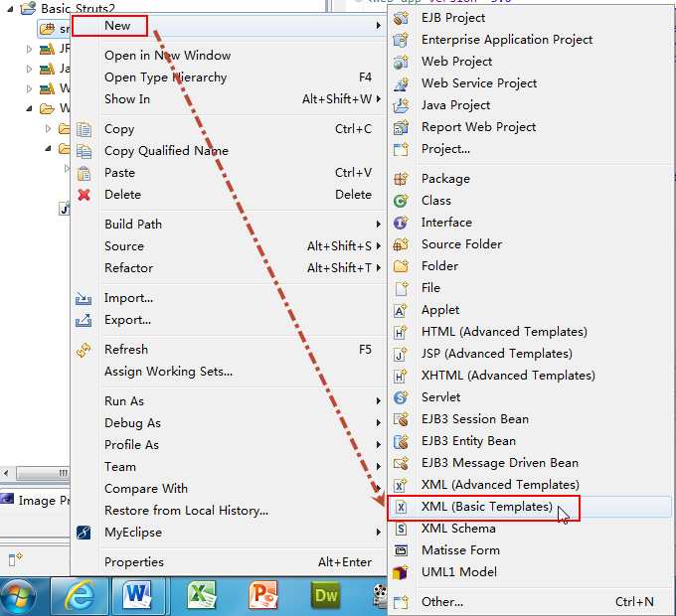Select Team menu entry

120,467
